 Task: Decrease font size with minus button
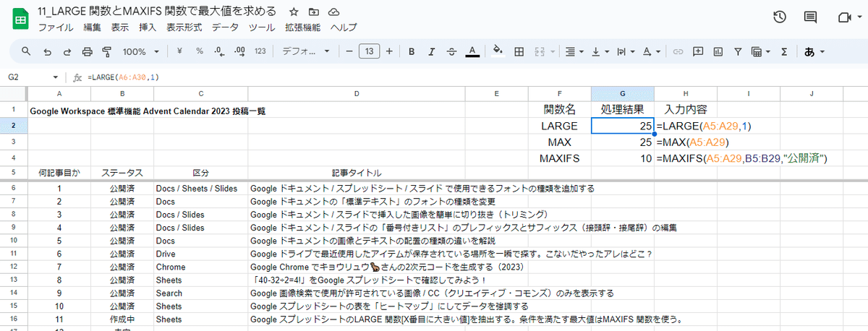tap(349, 51)
